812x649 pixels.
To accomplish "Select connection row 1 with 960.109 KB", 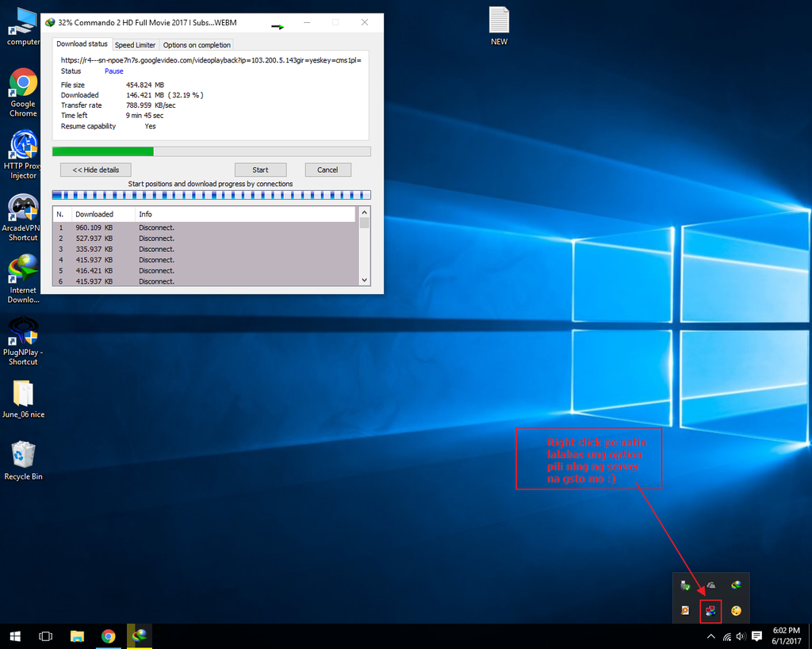I will coord(205,227).
